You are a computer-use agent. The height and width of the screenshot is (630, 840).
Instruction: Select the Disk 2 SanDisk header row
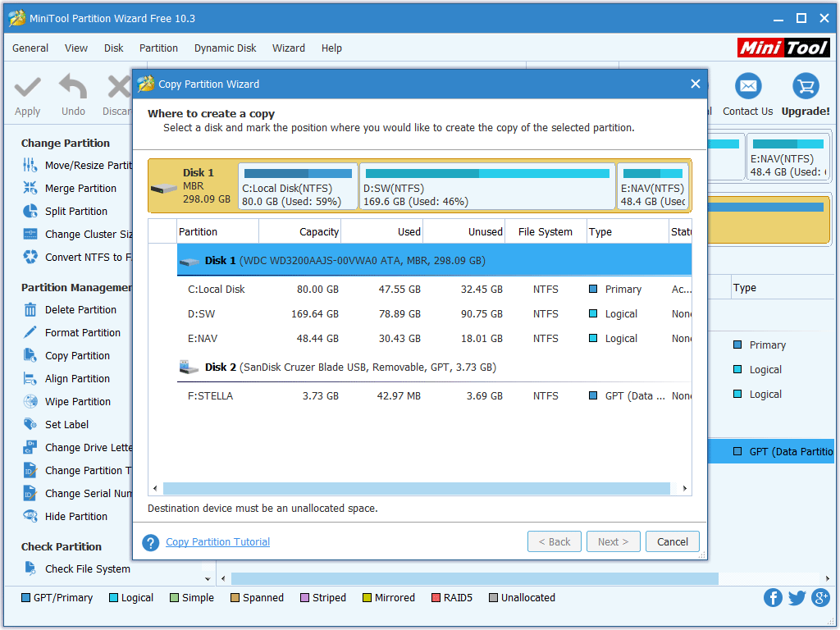pos(434,367)
